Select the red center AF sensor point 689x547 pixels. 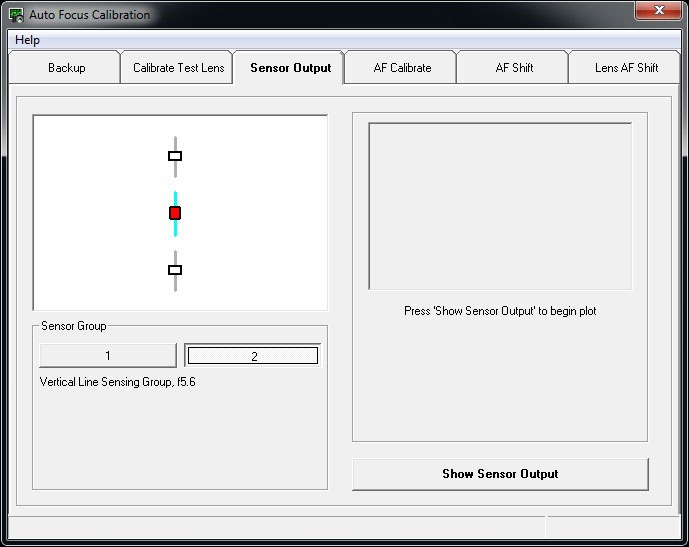[175, 213]
